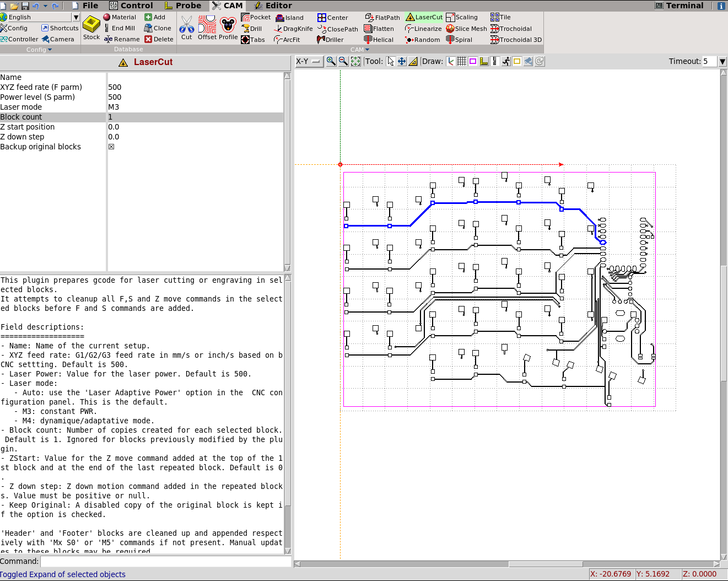Click the Open folder icon in the top bar

14,6
